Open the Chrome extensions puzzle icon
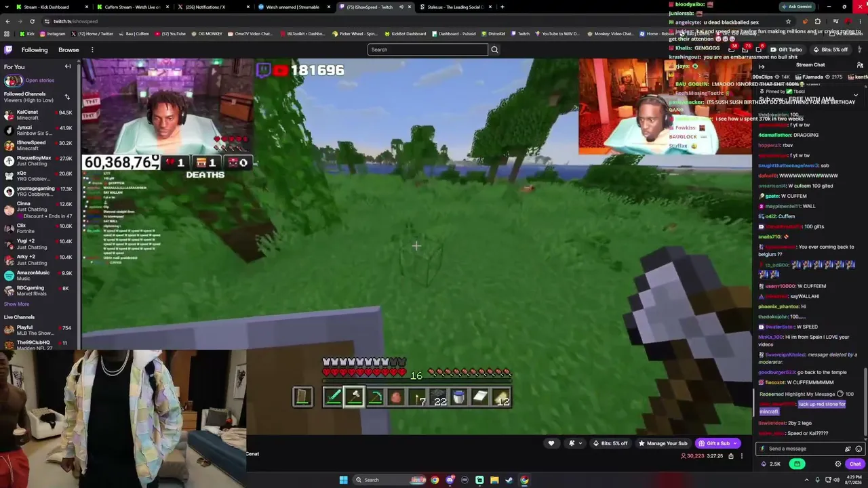 [817, 21]
